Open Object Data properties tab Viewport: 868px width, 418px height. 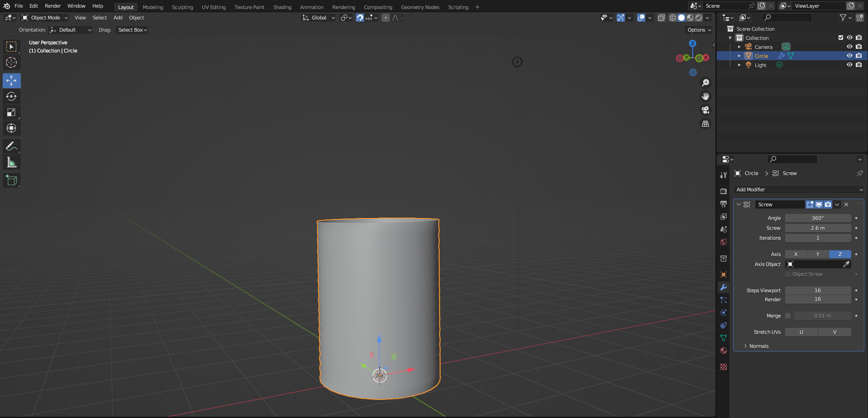724,338
